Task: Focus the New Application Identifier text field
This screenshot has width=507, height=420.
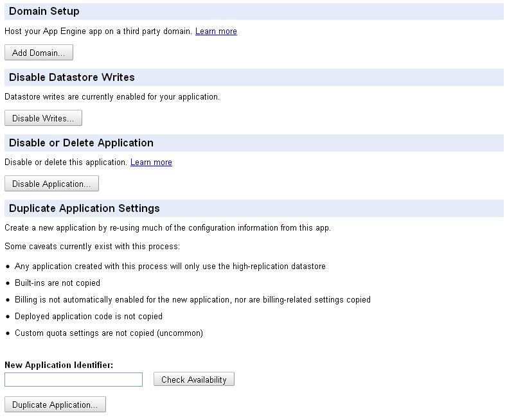Action: tap(73, 380)
